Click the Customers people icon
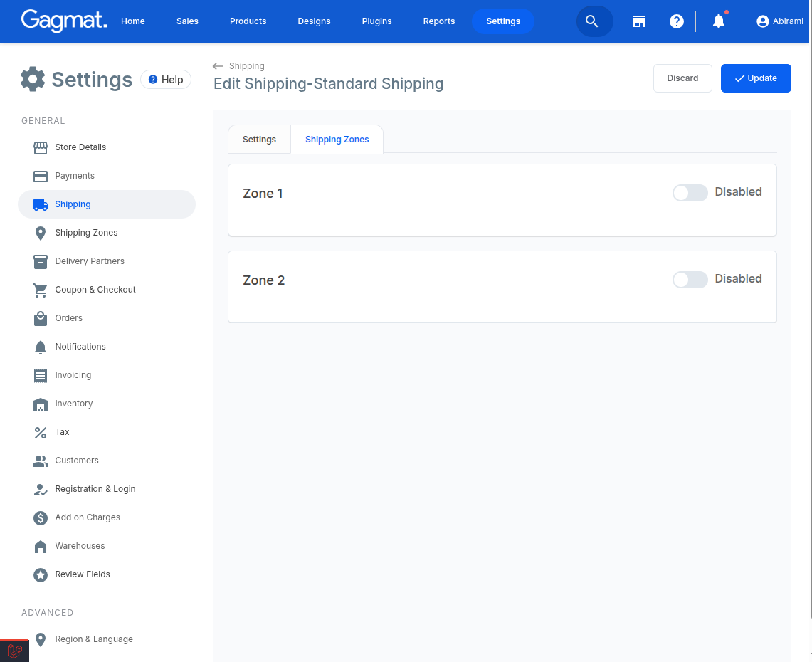812x662 pixels. click(41, 461)
